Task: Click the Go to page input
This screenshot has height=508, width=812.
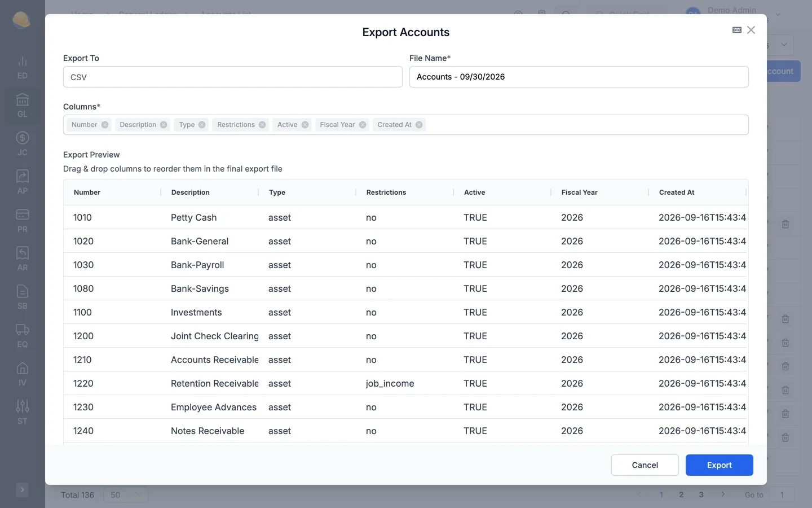Action: tap(782, 495)
